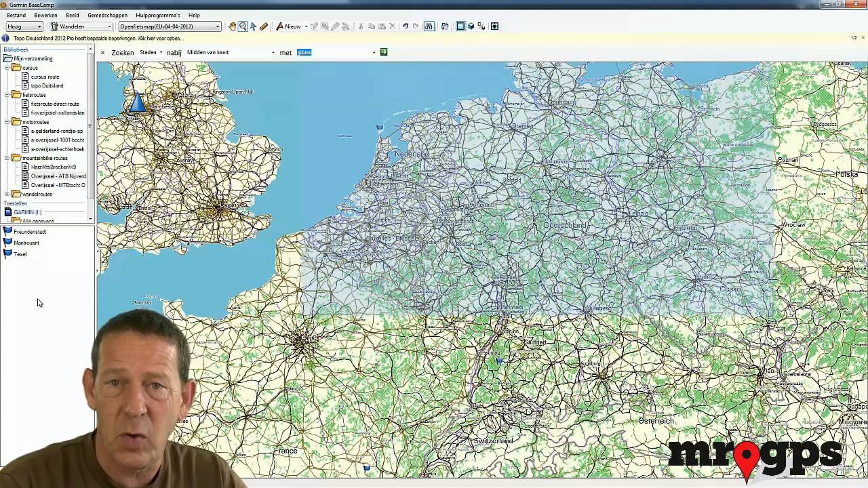Open the Nieuw dropdown arrow
This screenshot has width=868, height=488.
pyautogui.click(x=306, y=26)
